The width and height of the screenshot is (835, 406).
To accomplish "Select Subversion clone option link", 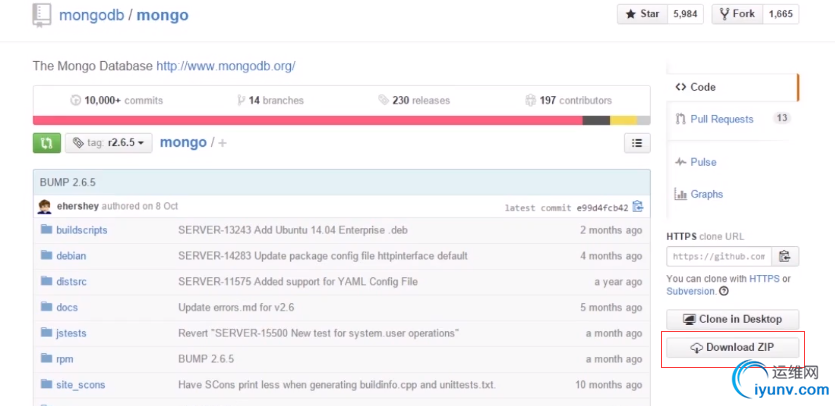I will pyautogui.click(x=691, y=291).
